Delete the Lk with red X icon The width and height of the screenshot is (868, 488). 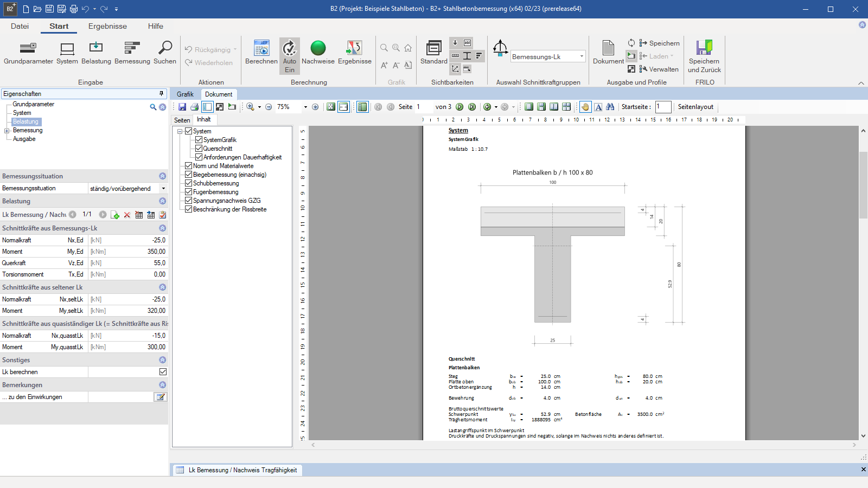click(x=127, y=215)
